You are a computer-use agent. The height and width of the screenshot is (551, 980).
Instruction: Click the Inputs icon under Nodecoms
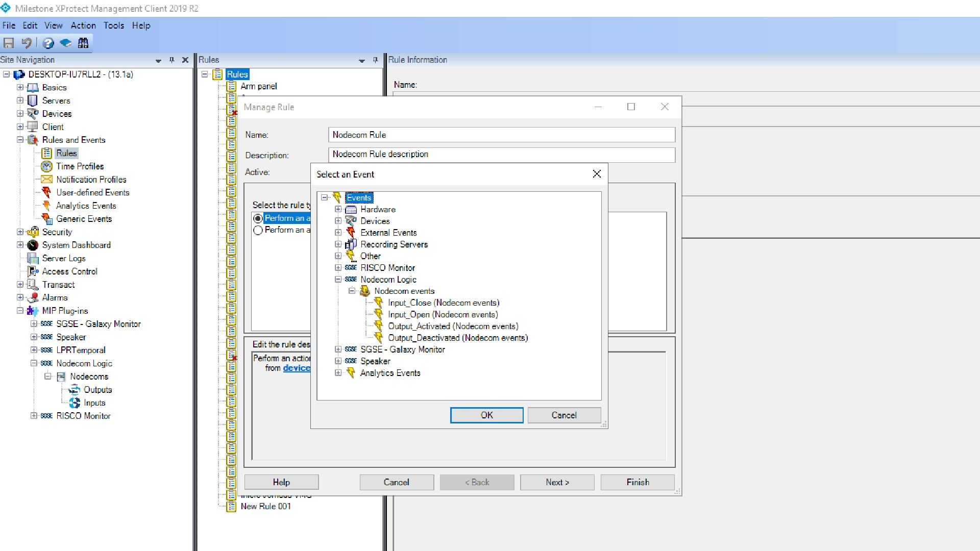pos(75,403)
